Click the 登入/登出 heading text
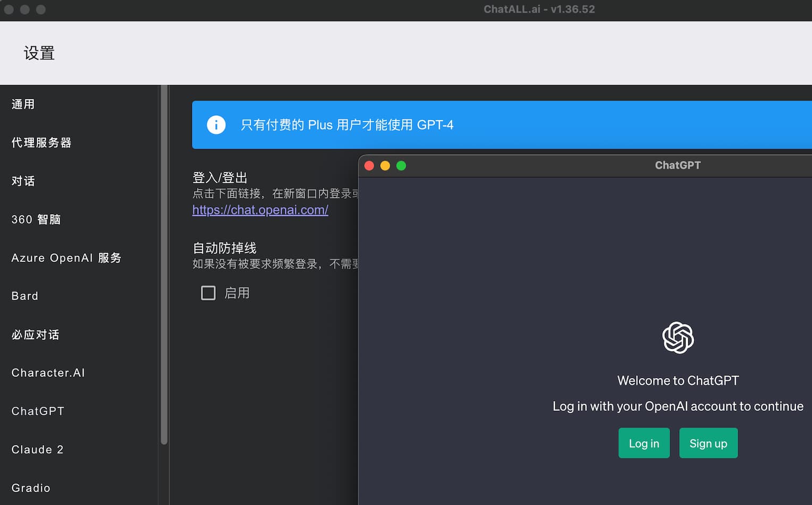 click(220, 177)
